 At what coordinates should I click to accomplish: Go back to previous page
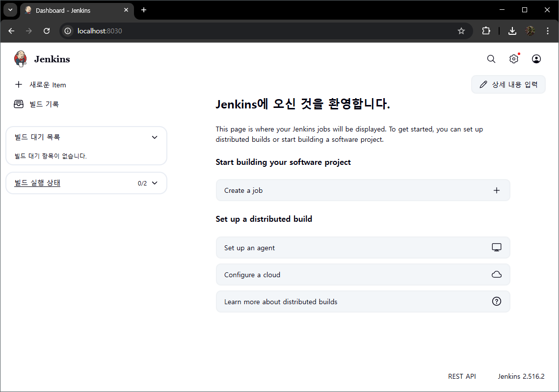coord(11,31)
